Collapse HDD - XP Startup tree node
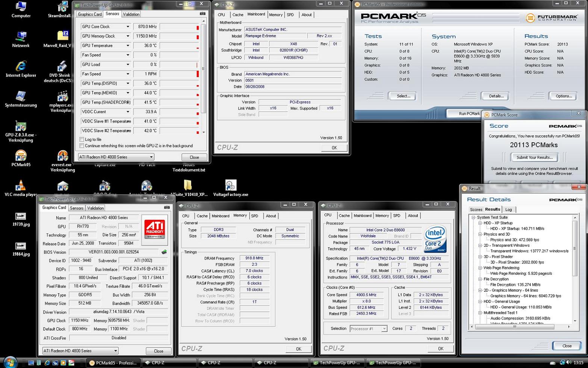Viewport: 588px width, 368px height. [x=480, y=223]
